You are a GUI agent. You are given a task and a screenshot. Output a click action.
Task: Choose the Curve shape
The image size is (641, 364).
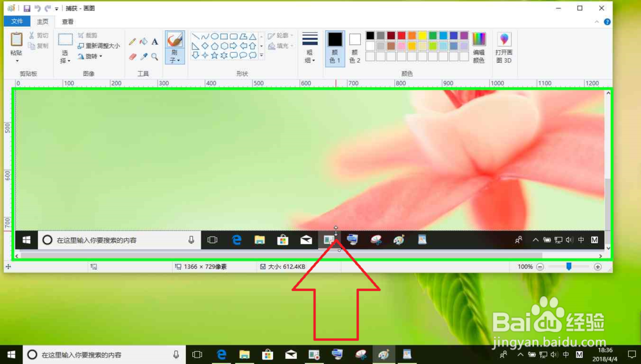click(x=205, y=37)
